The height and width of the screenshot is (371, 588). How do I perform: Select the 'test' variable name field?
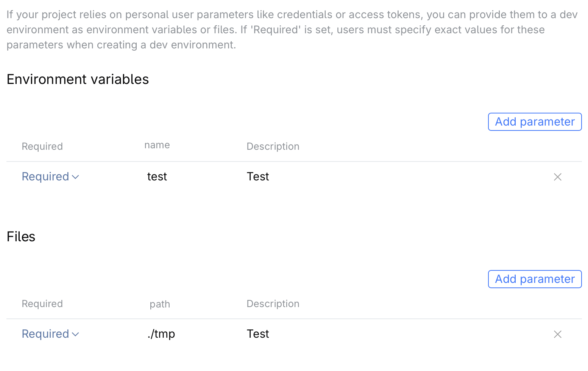157,176
